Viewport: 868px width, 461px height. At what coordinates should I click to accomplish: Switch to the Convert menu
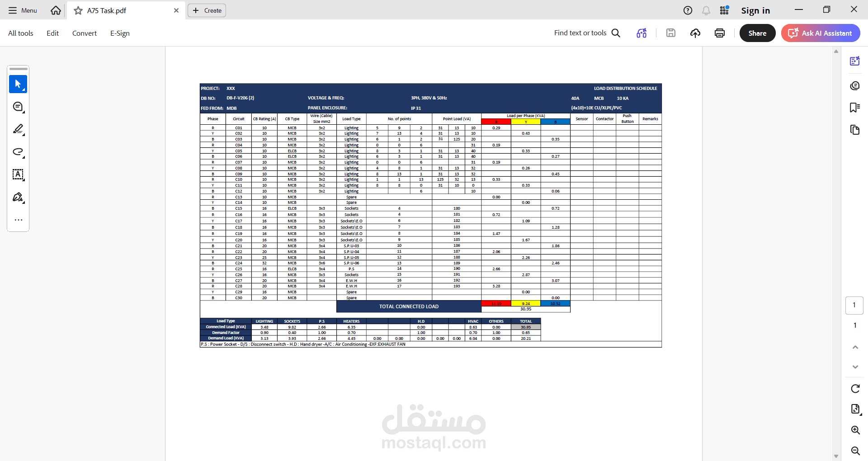(84, 33)
